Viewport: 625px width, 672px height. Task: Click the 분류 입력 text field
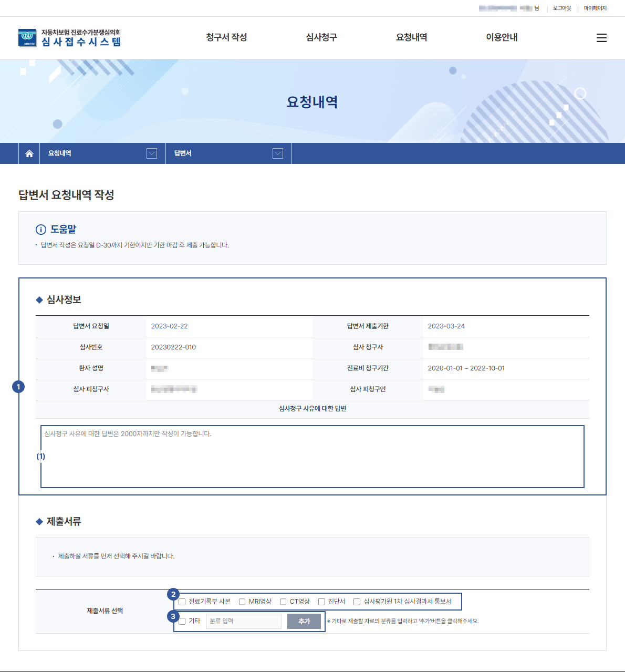[x=244, y=621]
